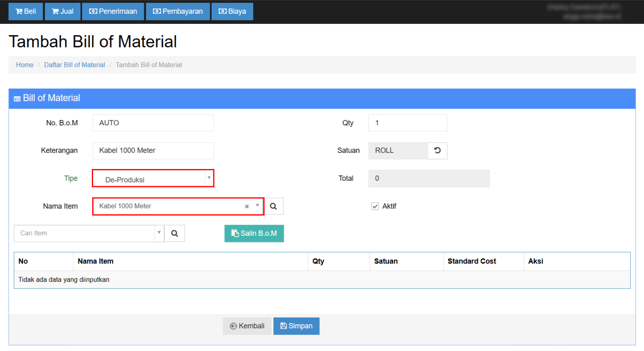The image size is (644, 351).
Task: Clear the Nama Item selection with the × icon
Action: pyautogui.click(x=247, y=206)
